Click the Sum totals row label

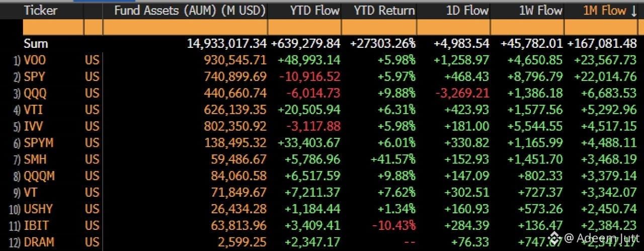[x=35, y=44]
